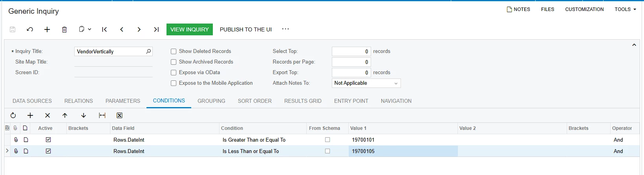The height and width of the screenshot is (175, 644).
Task: Go to first record icon
Action: [x=104, y=29]
